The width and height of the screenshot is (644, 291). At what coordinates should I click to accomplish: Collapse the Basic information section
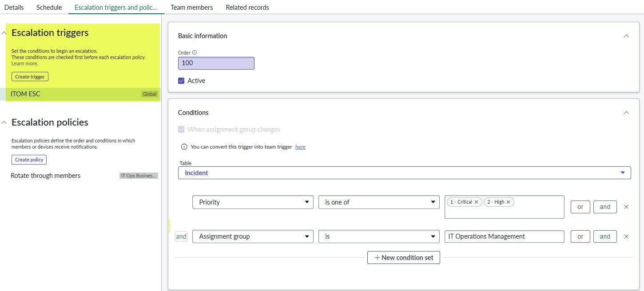(626, 36)
